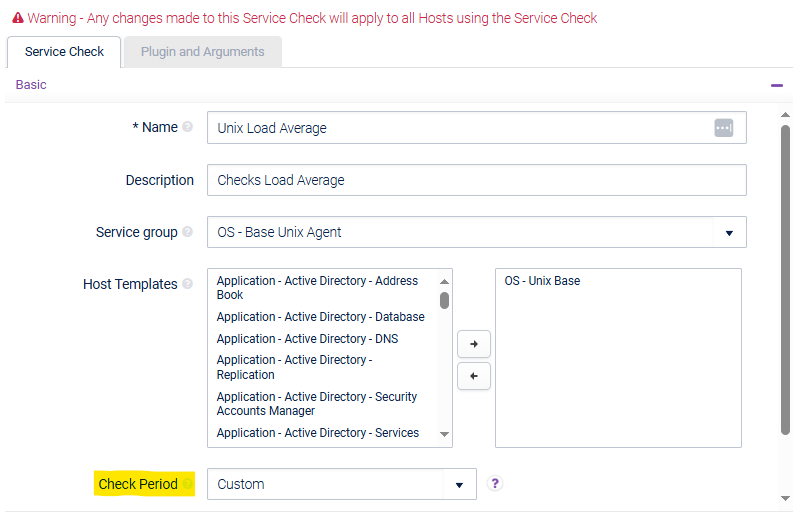Open the Service group dropdown

[728, 233]
